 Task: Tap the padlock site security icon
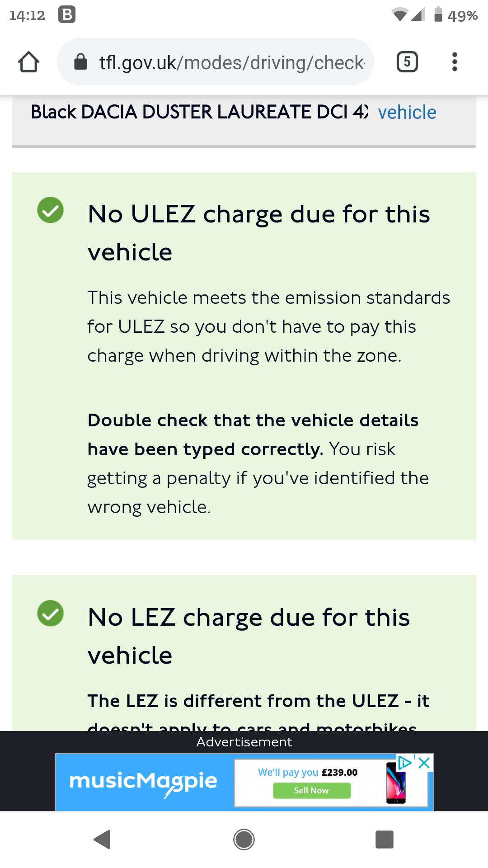[80, 62]
